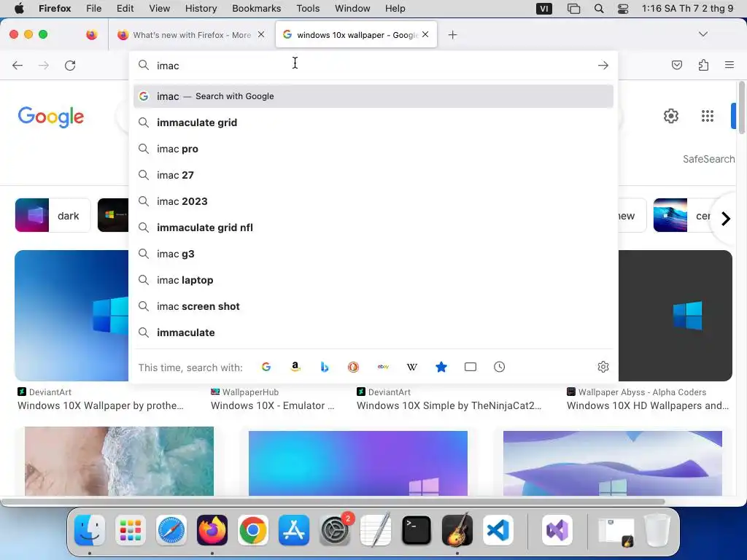Open the blue purple gradient wallpaper thumbnail
Image resolution: width=747 pixels, height=560 pixels.
coord(357,463)
